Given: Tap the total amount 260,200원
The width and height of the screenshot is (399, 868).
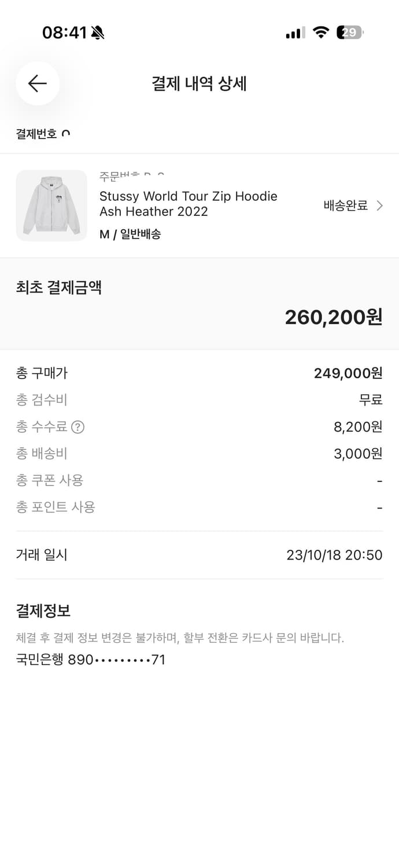Looking at the screenshot, I should click(x=334, y=317).
